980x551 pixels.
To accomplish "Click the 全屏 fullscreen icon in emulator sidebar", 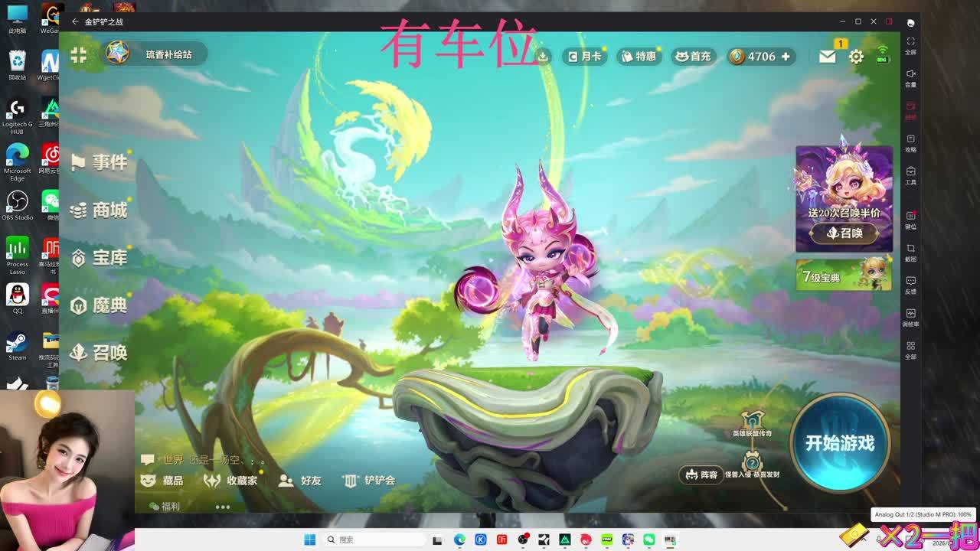I will click(x=910, y=45).
